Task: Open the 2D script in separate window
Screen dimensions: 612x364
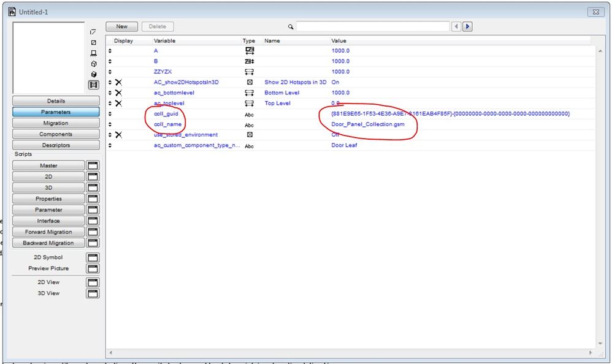Action: pyautogui.click(x=93, y=176)
